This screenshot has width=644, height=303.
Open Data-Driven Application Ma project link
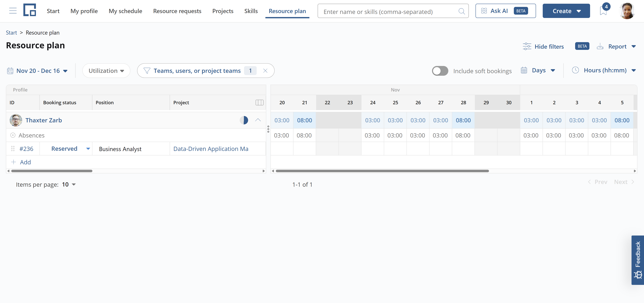click(211, 149)
